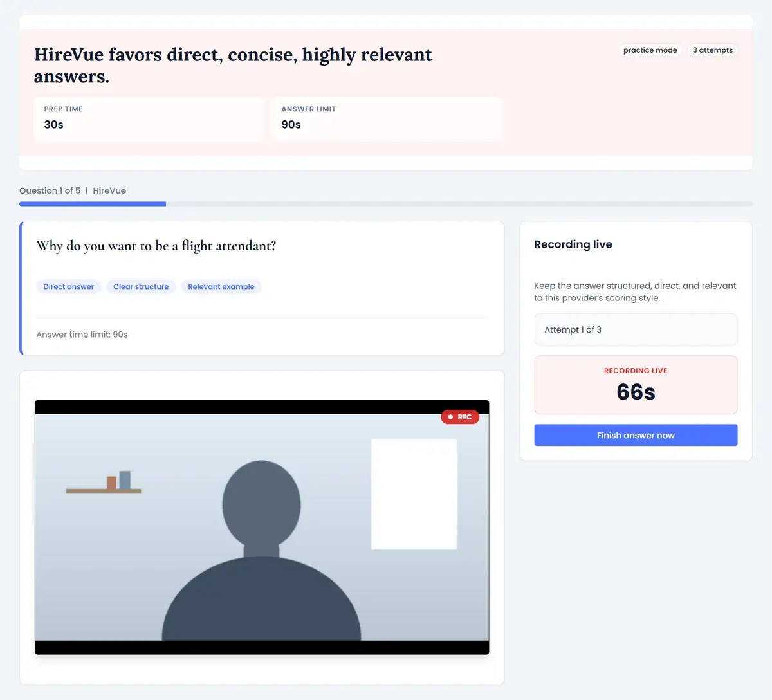Click the RECORDING LIVE red label
The width and height of the screenshot is (772, 700).
636,371
